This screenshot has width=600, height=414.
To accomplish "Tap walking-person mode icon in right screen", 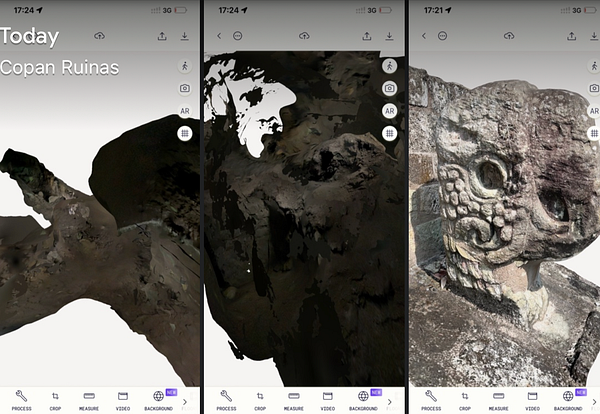I will [x=594, y=66].
